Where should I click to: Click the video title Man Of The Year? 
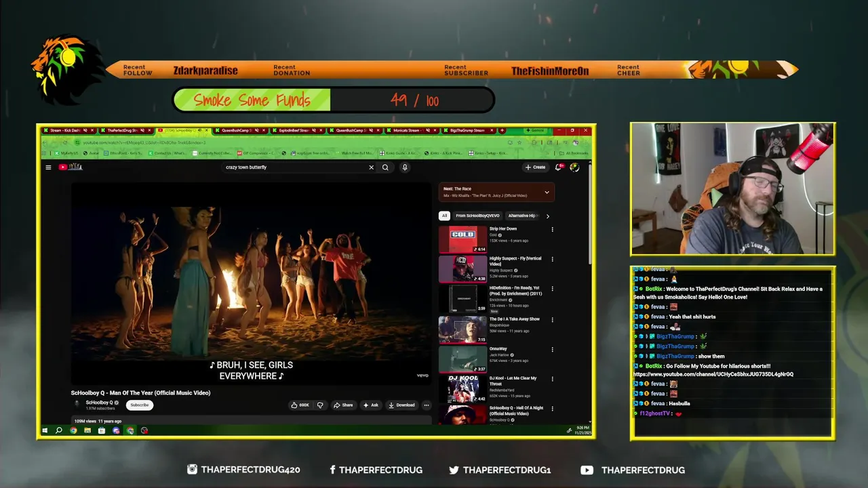pos(140,393)
